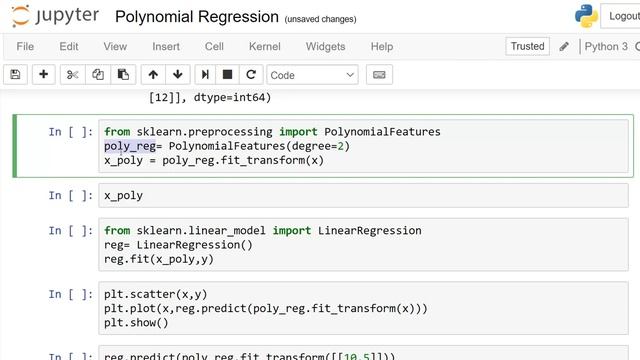
Task: Restart the kernel with circular arrow
Action: 251,75
